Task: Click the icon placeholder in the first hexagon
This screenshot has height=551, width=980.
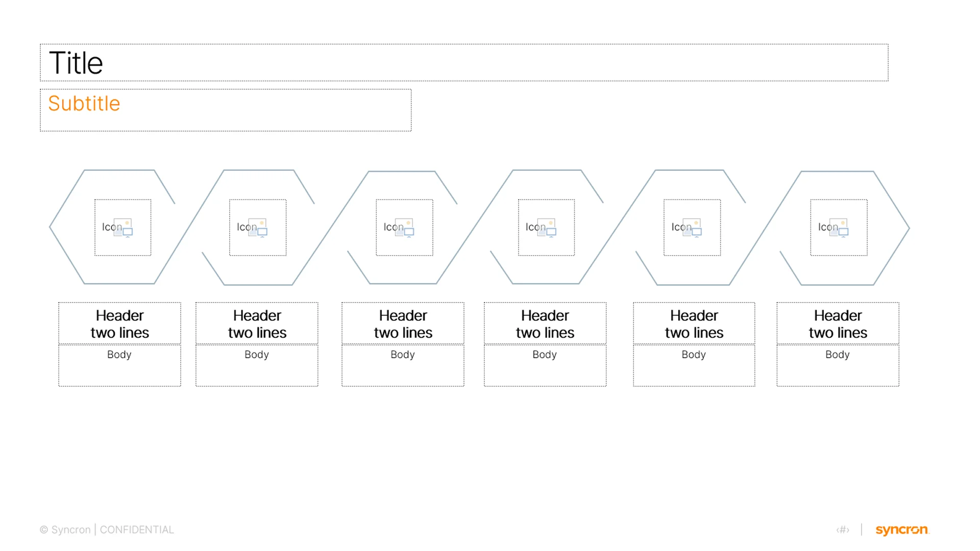Action: (122, 228)
